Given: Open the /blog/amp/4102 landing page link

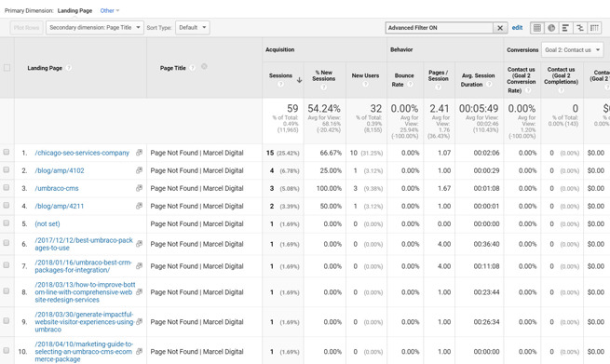Looking at the screenshot, I should tap(59, 170).
